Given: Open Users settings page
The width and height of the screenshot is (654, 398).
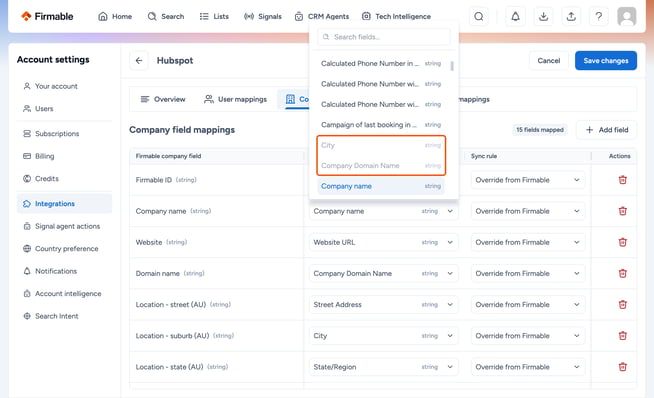Looking at the screenshot, I should pyautogui.click(x=65, y=108).
